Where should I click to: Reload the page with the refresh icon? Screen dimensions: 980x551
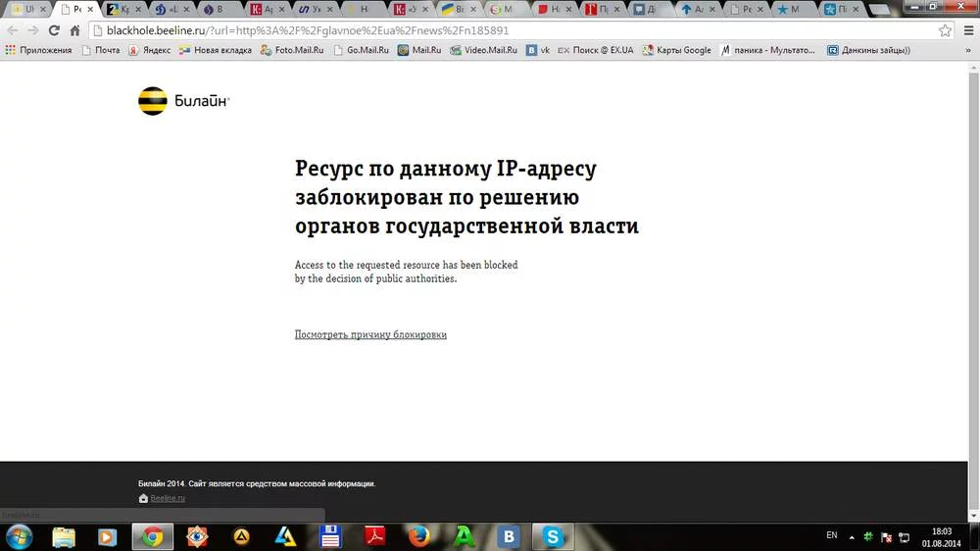tap(54, 30)
